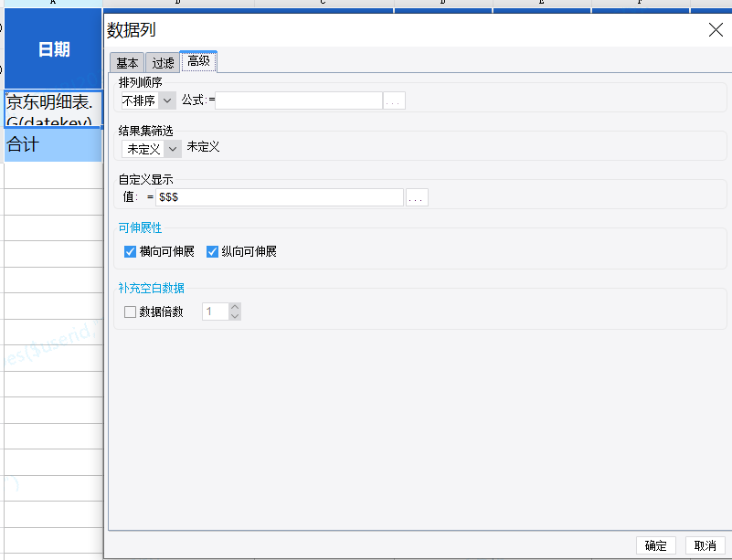This screenshot has height=560, width=732.
Task: Expand the 未定义 result filter dropdown
Action: [x=152, y=149]
